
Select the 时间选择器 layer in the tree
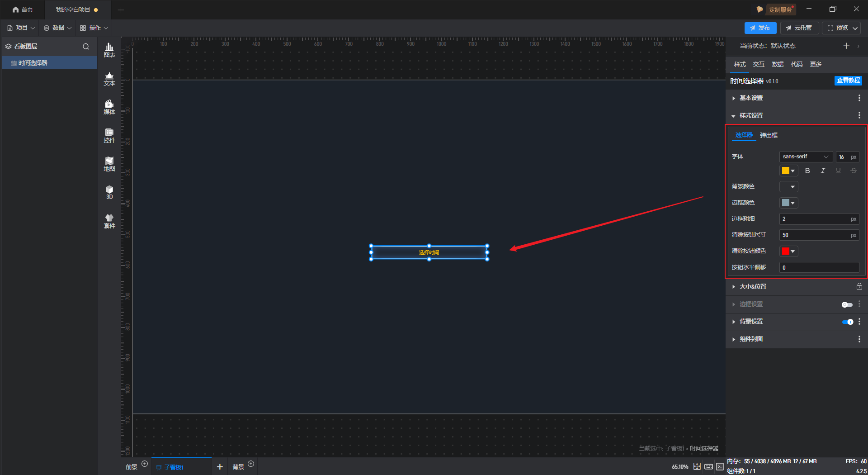point(50,63)
